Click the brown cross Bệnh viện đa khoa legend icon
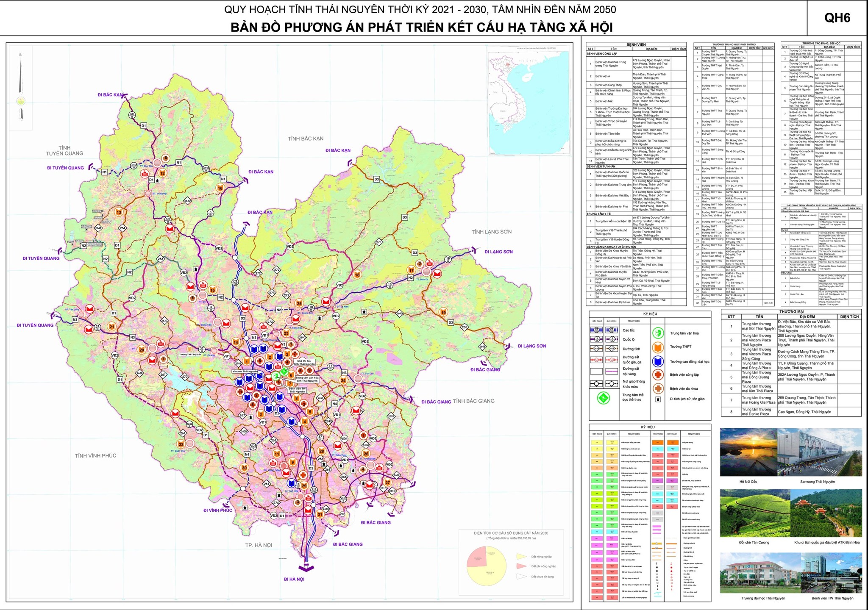 pyautogui.click(x=657, y=388)
